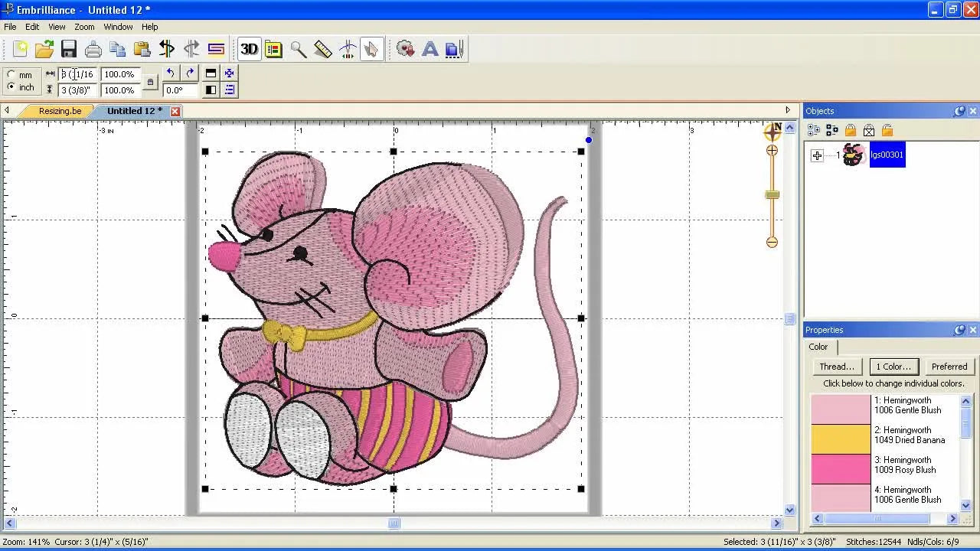Screen dimensions: 980x551
Task: Collapse all objects icon in Objects panel
Action: coord(832,131)
